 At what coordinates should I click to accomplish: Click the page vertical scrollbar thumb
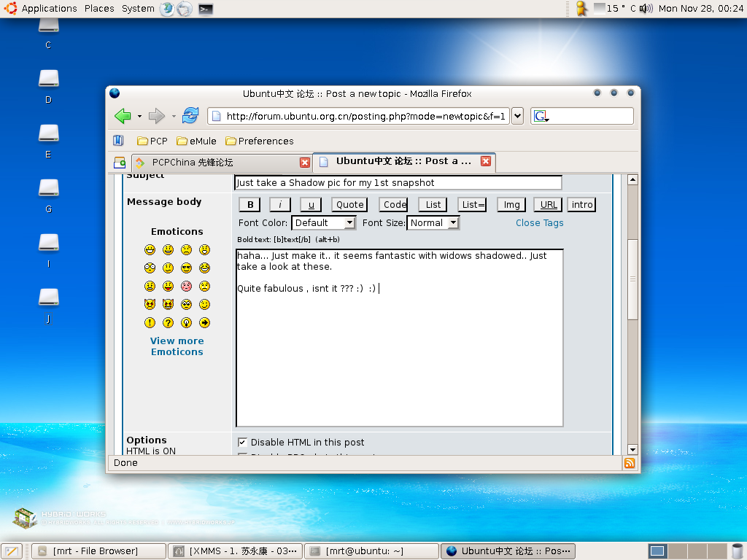(632, 279)
